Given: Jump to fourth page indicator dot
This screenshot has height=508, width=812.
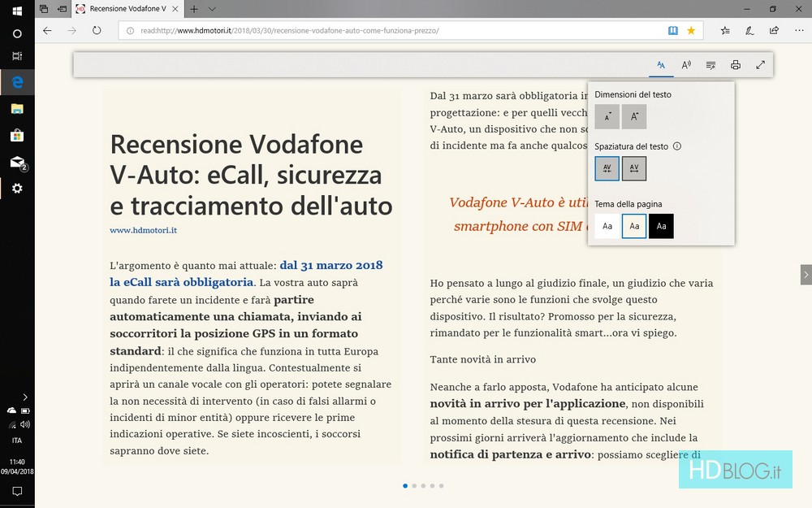Looking at the screenshot, I should [433, 486].
